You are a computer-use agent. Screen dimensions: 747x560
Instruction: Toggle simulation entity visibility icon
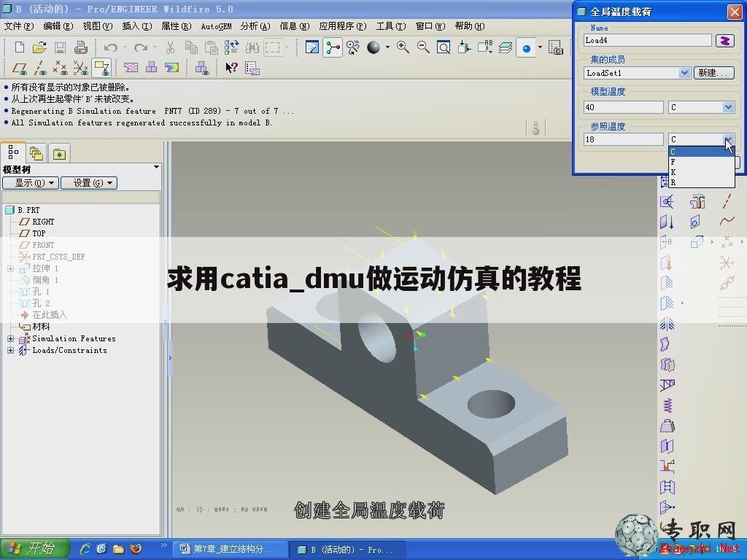[x=202, y=68]
